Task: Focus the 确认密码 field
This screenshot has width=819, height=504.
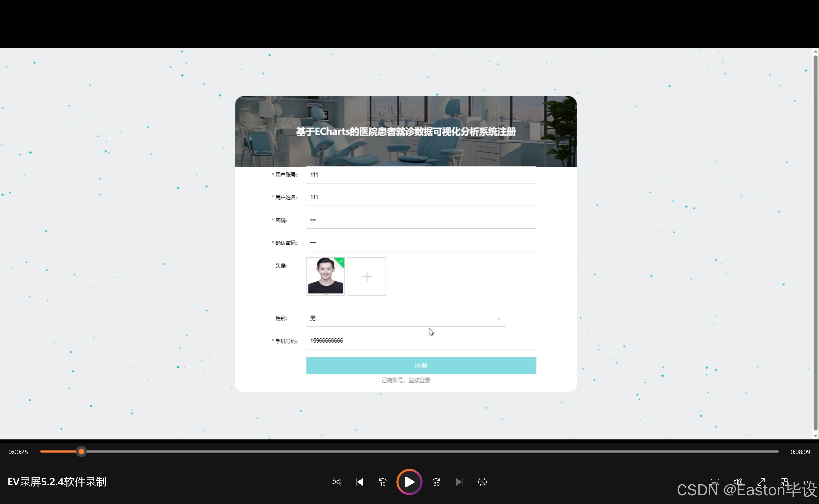Action: (421, 243)
